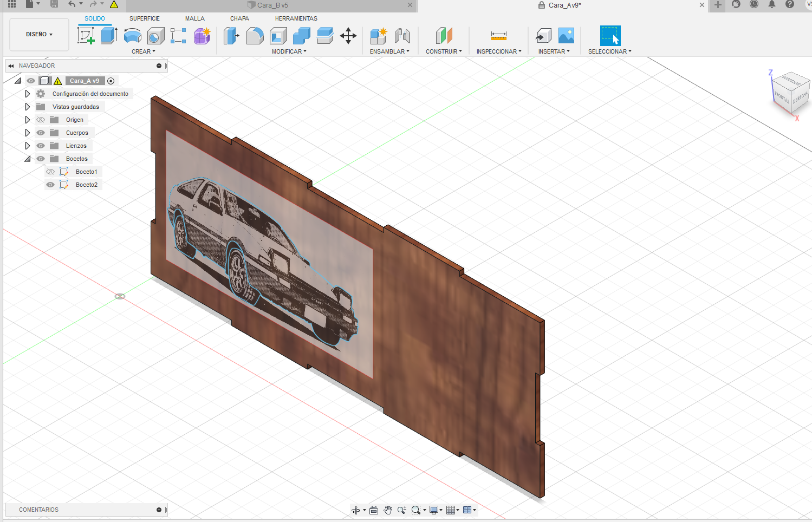Image resolution: width=812 pixels, height=522 pixels.
Task: Open the extensions icon in the top bar
Action: point(736,4)
